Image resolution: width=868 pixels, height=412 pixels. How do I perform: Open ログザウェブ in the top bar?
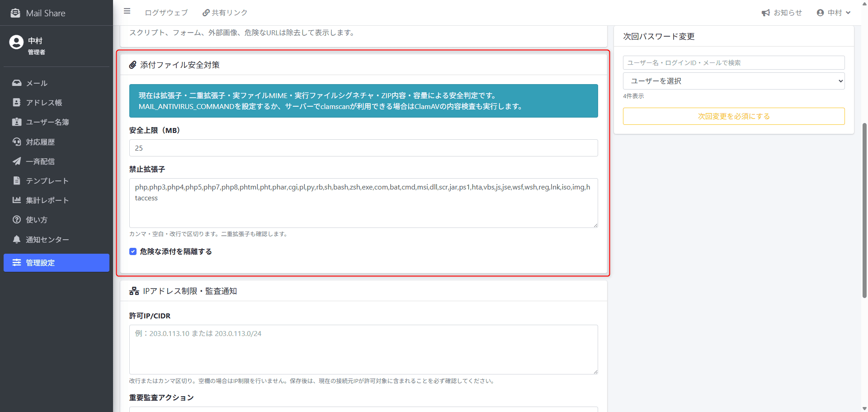[166, 13]
